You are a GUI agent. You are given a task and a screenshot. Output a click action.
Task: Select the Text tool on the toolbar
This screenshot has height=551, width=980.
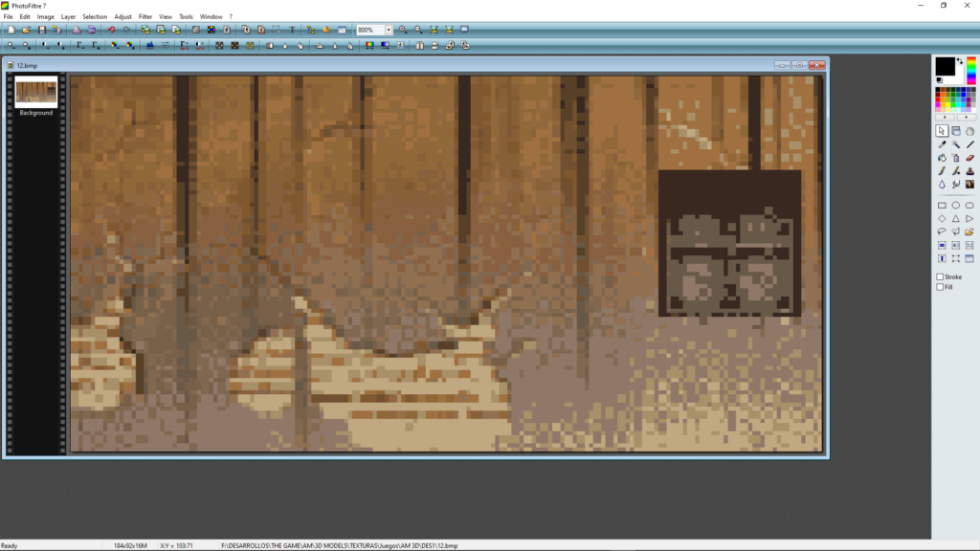[292, 30]
